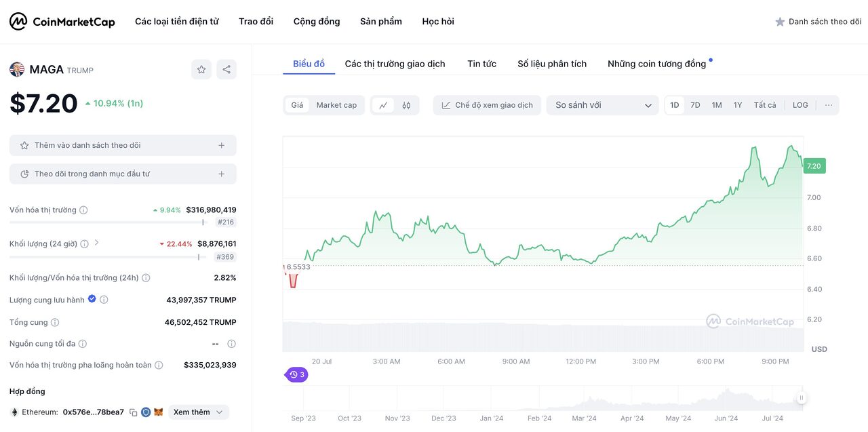
Task: Open the chart more options ellipsis
Action: [x=829, y=105]
